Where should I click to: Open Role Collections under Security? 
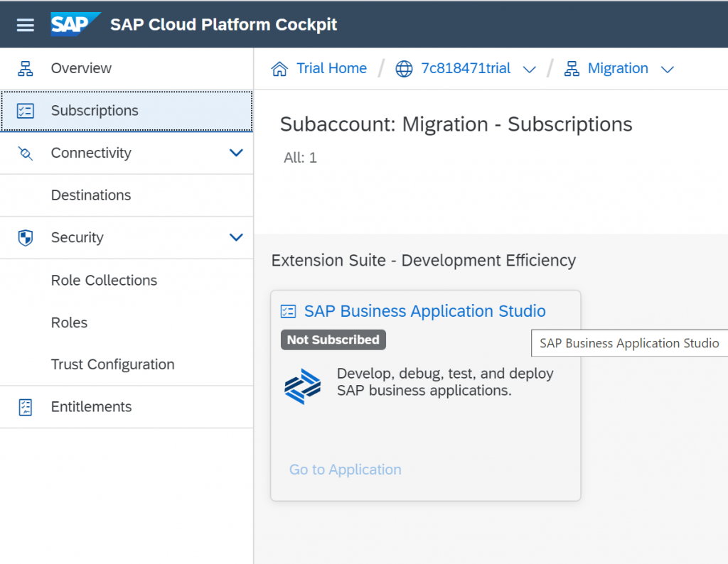[127, 280]
